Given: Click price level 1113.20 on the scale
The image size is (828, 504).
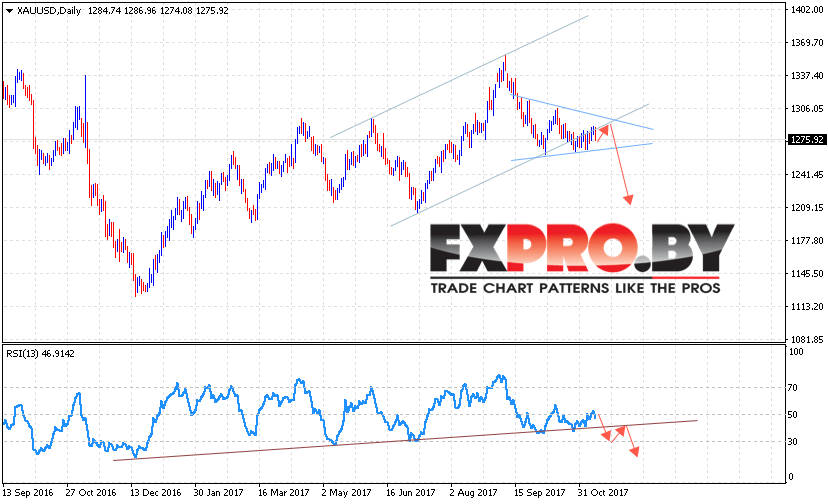Looking at the screenshot, I should 807,306.
